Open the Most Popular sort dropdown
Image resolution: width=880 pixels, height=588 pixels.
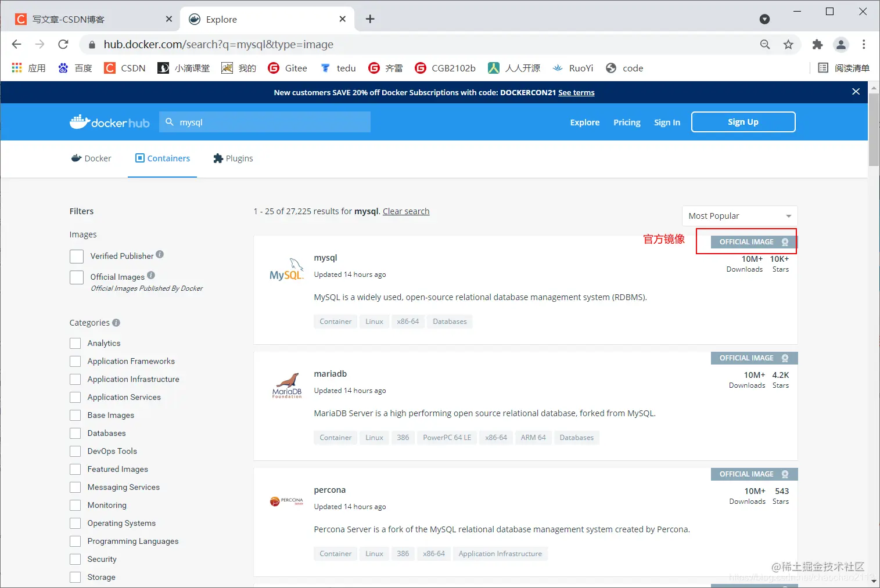(x=739, y=216)
